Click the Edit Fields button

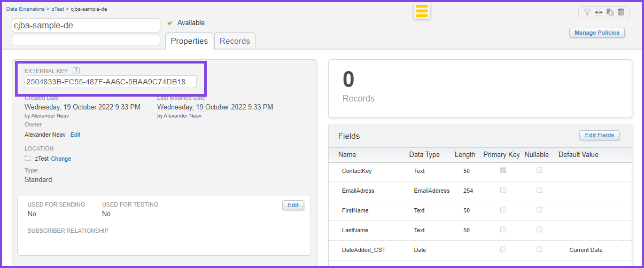599,136
